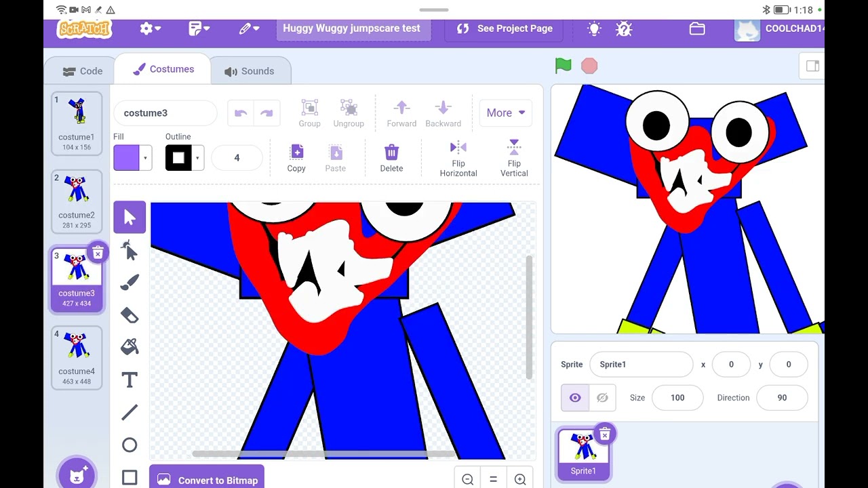Click the costume name field

coord(165,113)
